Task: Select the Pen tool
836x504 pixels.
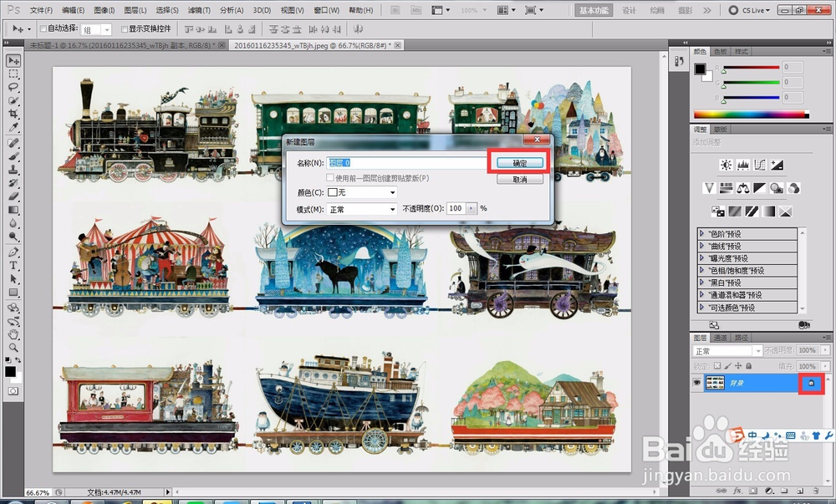Action: (x=13, y=252)
